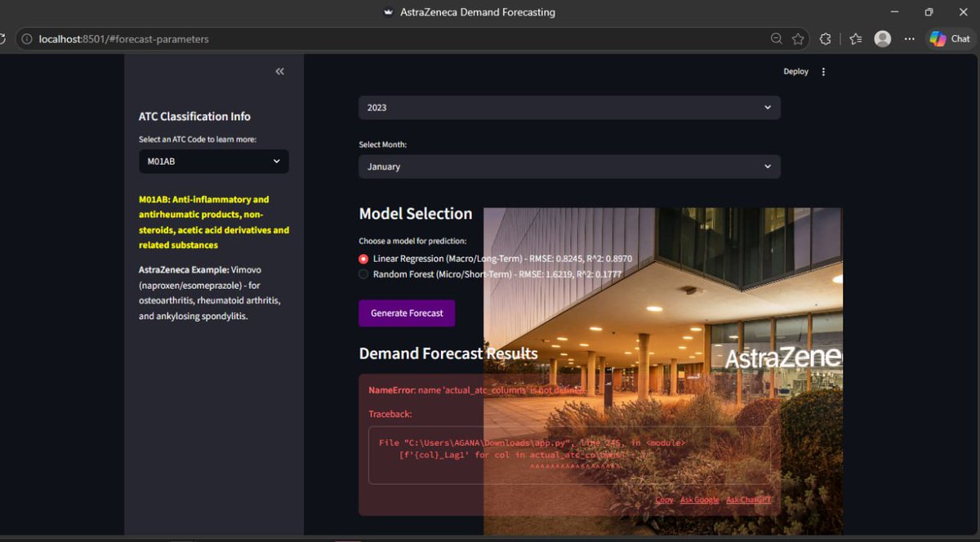Screen dimensions: 980x542
Task: Open the favorites list icon
Action: coord(855,39)
